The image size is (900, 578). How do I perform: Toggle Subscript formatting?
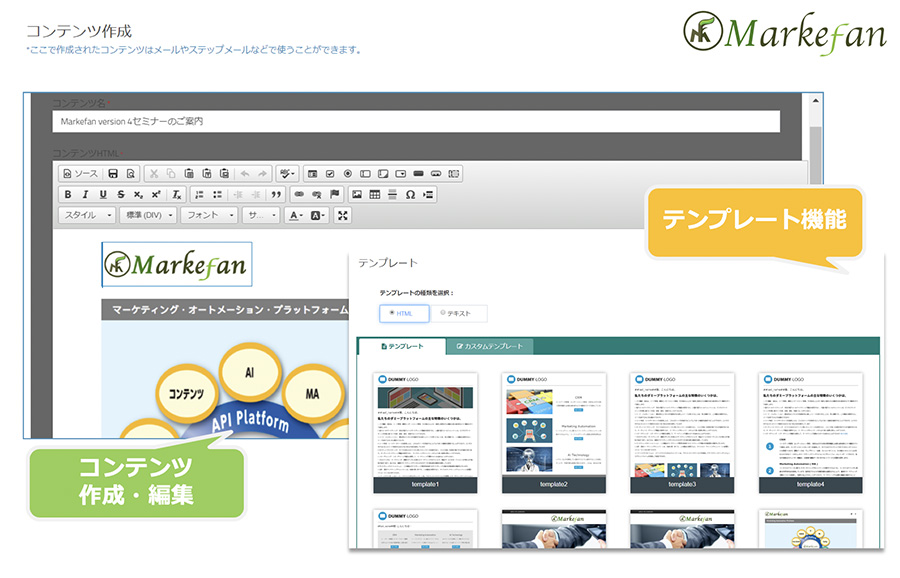[138, 195]
